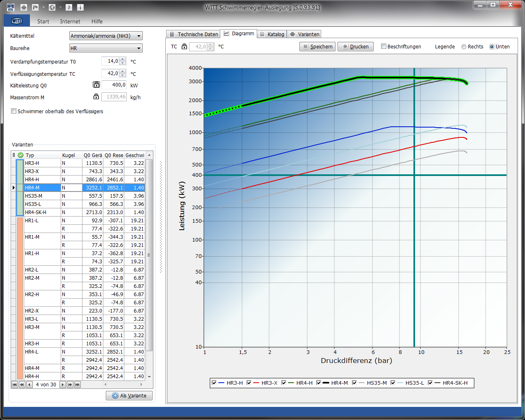Toggle the lock icon next to Massenstrom M
The height and width of the screenshot is (420, 525).
click(x=96, y=97)
